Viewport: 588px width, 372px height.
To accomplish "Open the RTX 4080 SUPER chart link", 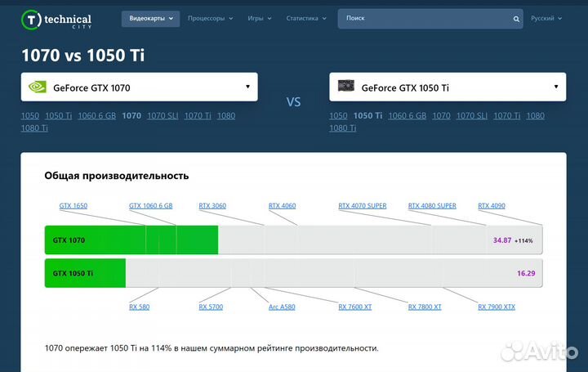I will click(x=432, y=206).
